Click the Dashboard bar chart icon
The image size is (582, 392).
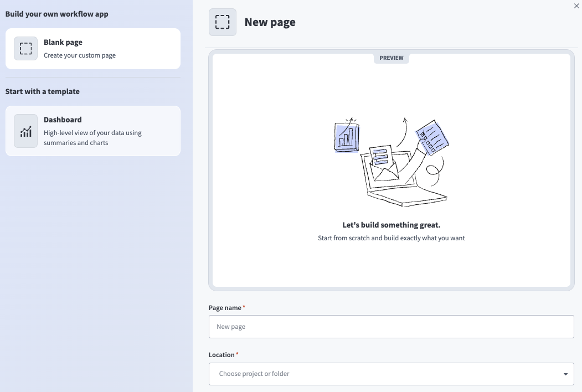[25, 131]
